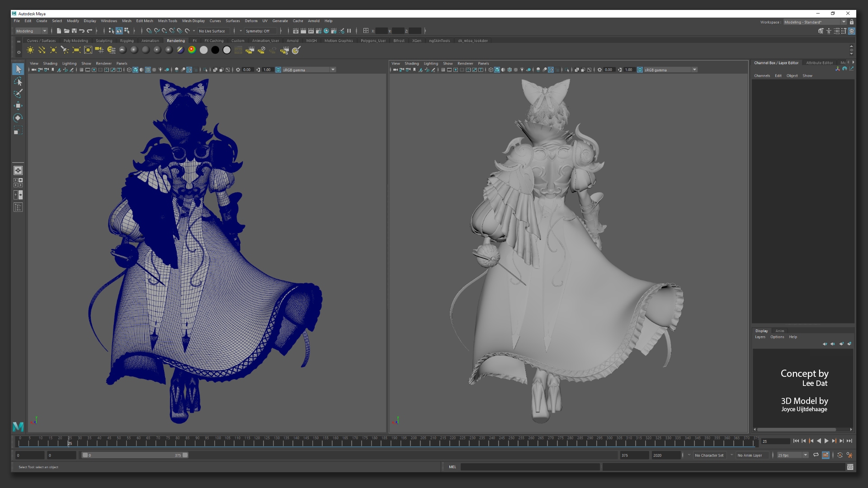Create an area light from the Rendering shelf
868x488 pixels.
76,50
